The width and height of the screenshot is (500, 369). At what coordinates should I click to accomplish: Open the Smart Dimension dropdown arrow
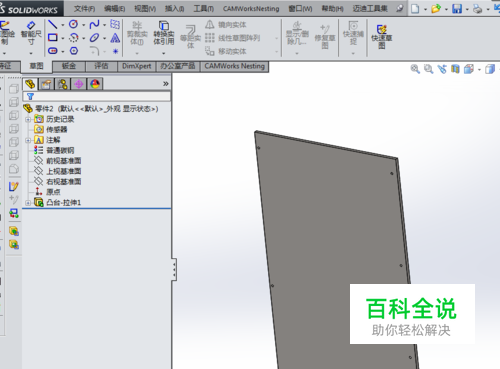coord(31,53)
